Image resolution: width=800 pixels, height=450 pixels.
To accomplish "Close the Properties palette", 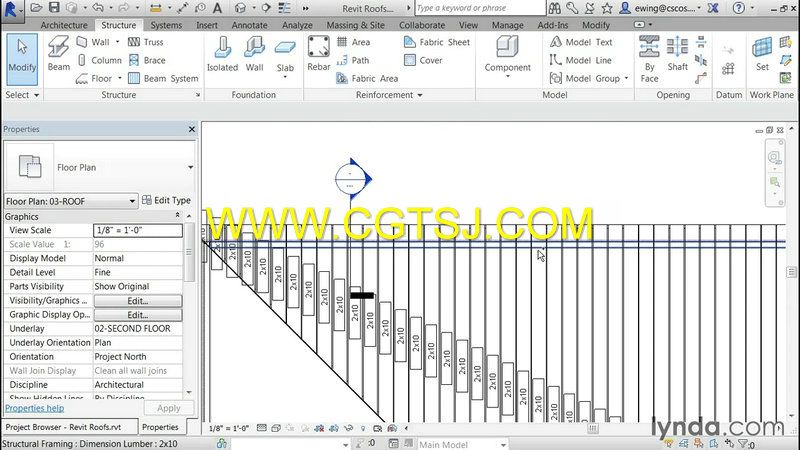I will pos(192,129).
